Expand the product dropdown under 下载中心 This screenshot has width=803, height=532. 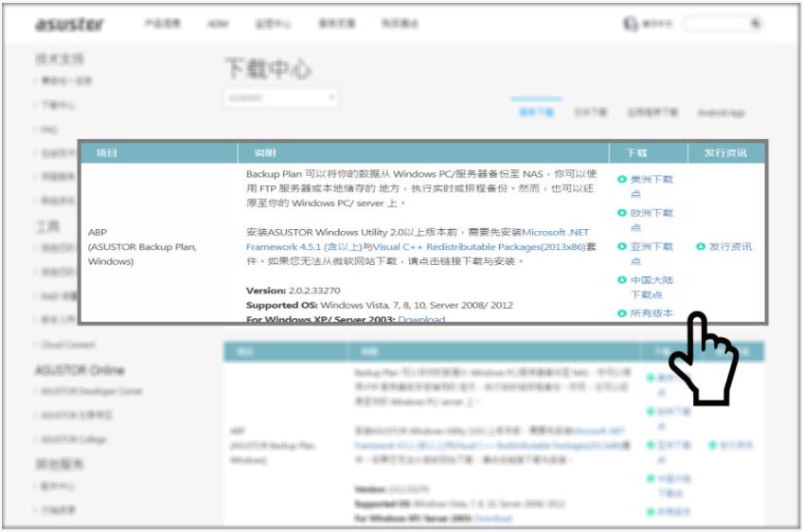point(281,98)
